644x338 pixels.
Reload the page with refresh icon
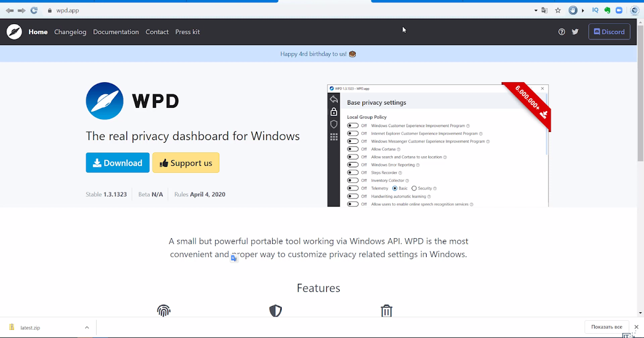coord(34,10)
